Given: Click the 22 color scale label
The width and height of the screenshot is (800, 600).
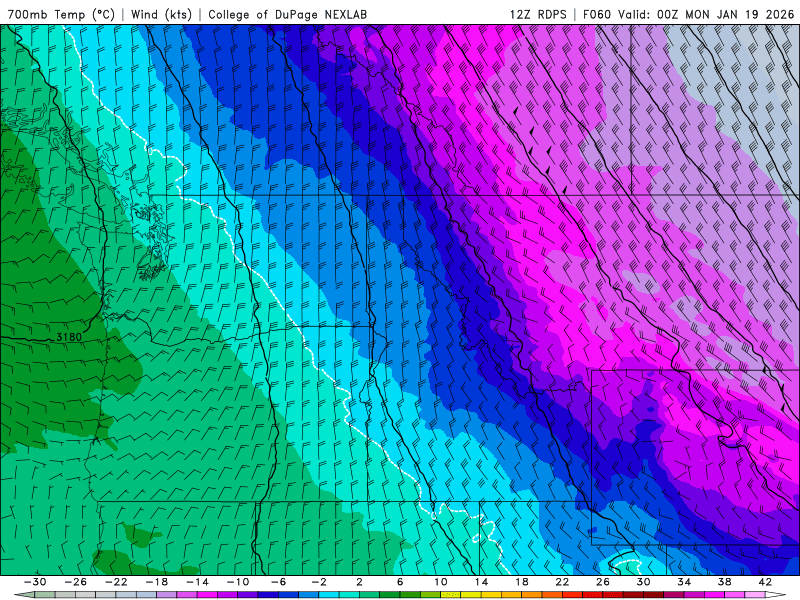Looking at the screenshot, I should tap(562, 582).
